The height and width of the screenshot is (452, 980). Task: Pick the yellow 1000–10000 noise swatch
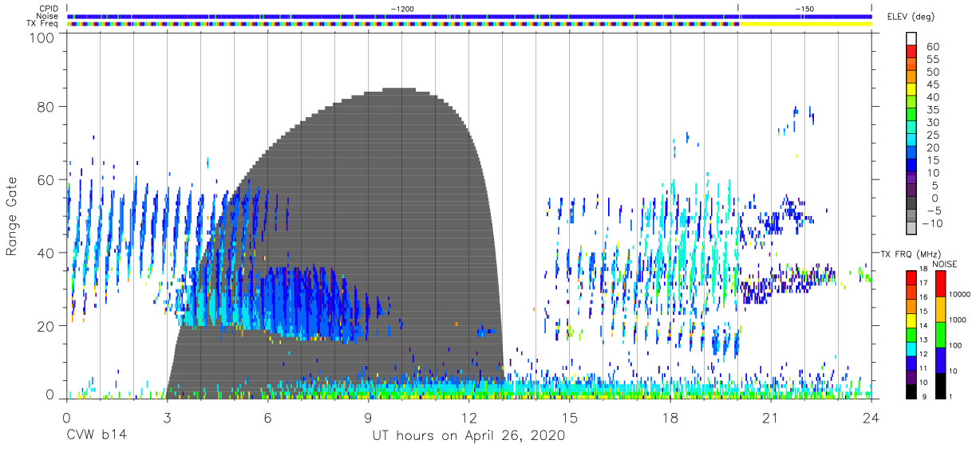(940, 309)
